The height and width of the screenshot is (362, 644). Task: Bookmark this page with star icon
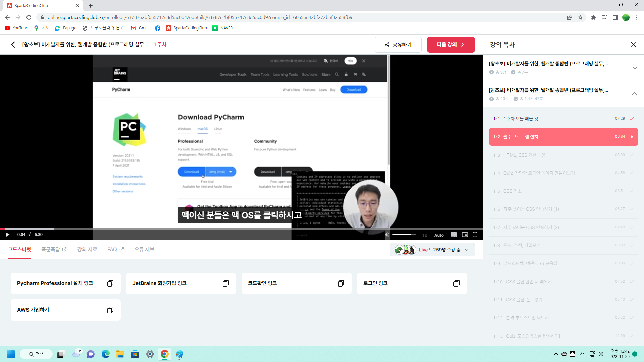click(x=580, y=17)
